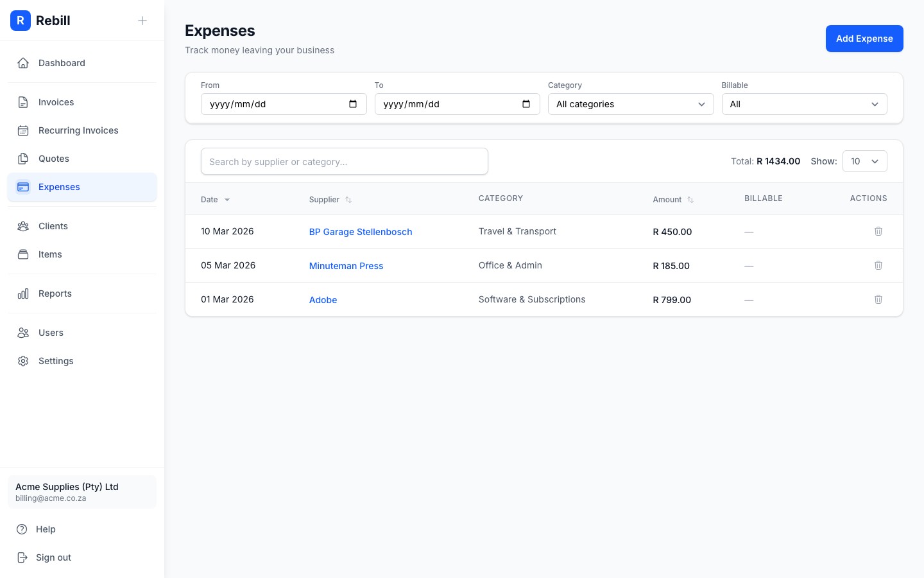Select the Quotes icon in sidebar
The width and height of the screenshot is (924, 578).
pos(23,159)
